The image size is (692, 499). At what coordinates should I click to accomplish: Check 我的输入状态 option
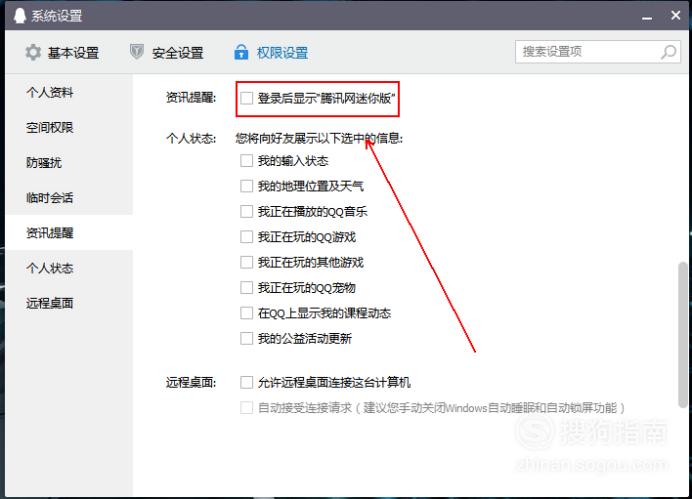click(246, 161)
